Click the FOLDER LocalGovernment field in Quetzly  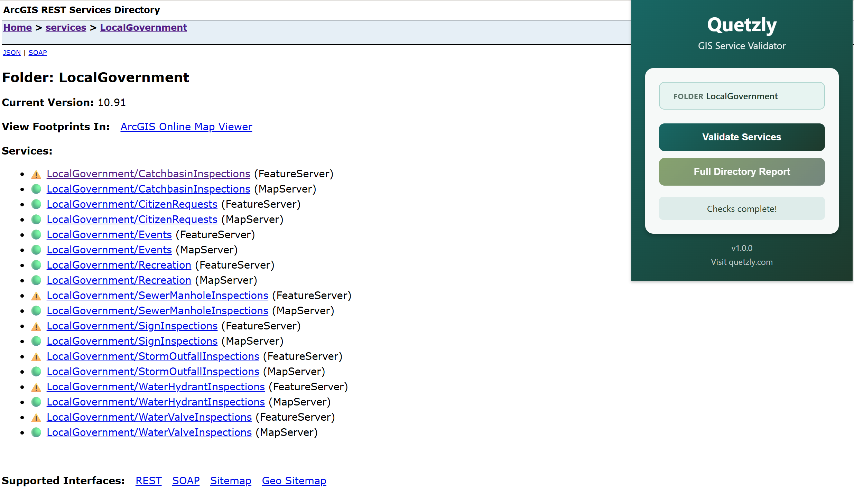[742, 96]
